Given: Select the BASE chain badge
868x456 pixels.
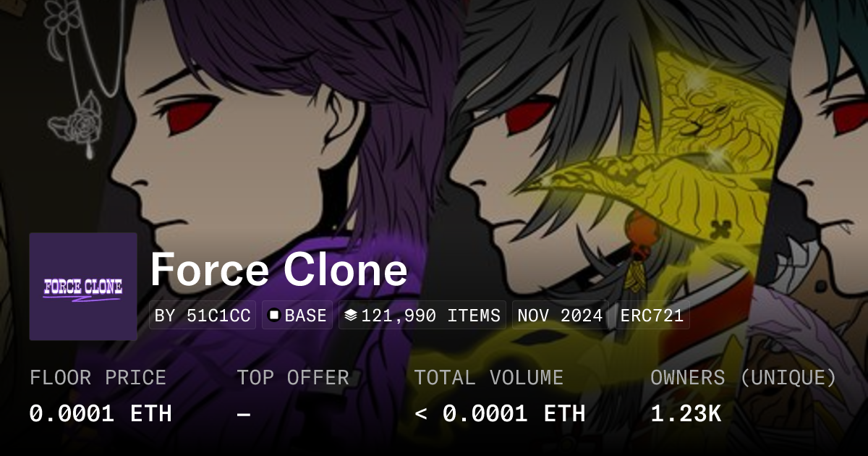Looking at the screenshot, I should tap(297, 316).
